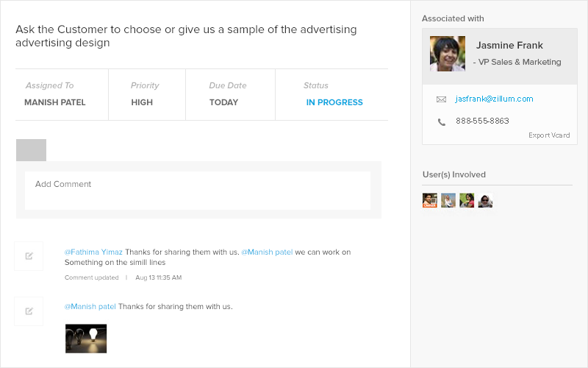Focus the Add Comment text field
This screenshot has width=588, height=368.
pyautogui.click(x=197, y=191)
